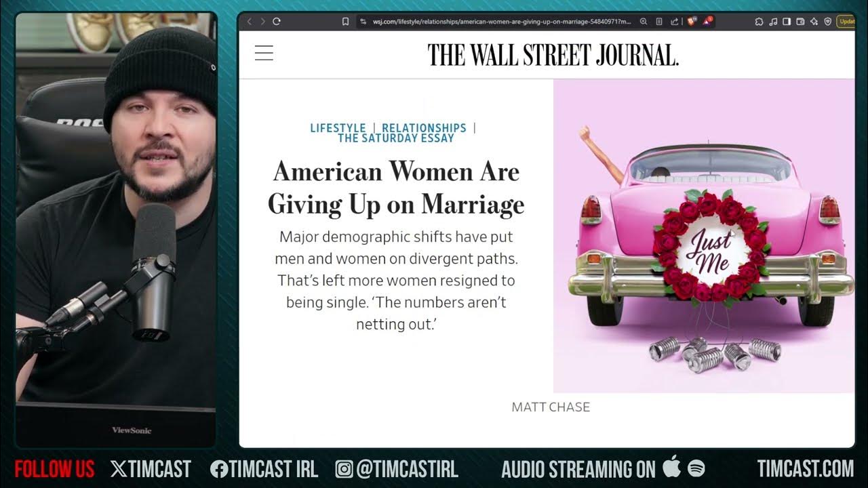Viewport: 868px width, 488px height.
Task: Click the media control music note icon
Action: [774, 22]
